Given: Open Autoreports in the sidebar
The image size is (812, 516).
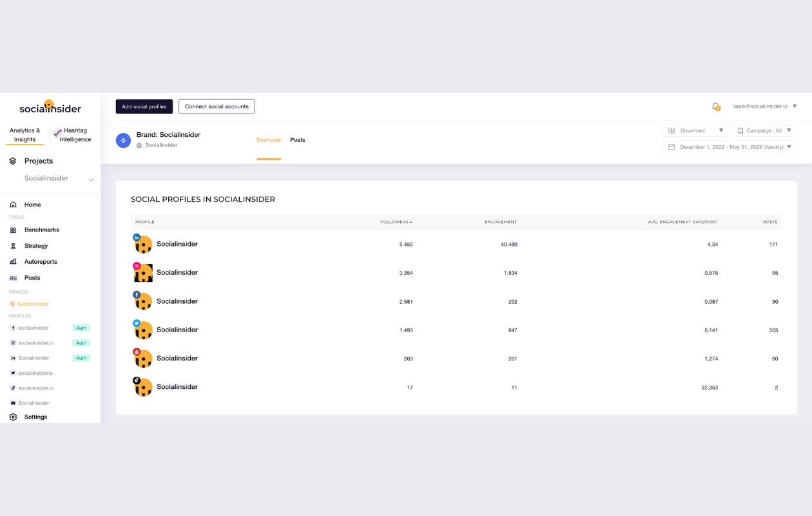Looking at the screenshot, I should tap(41, 262).
